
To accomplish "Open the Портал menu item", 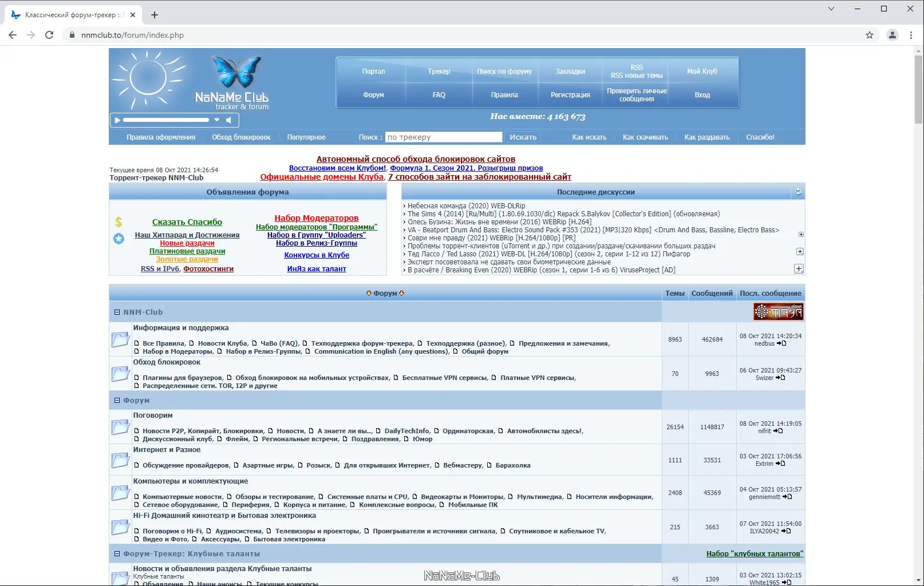I will tap(373, 72).
